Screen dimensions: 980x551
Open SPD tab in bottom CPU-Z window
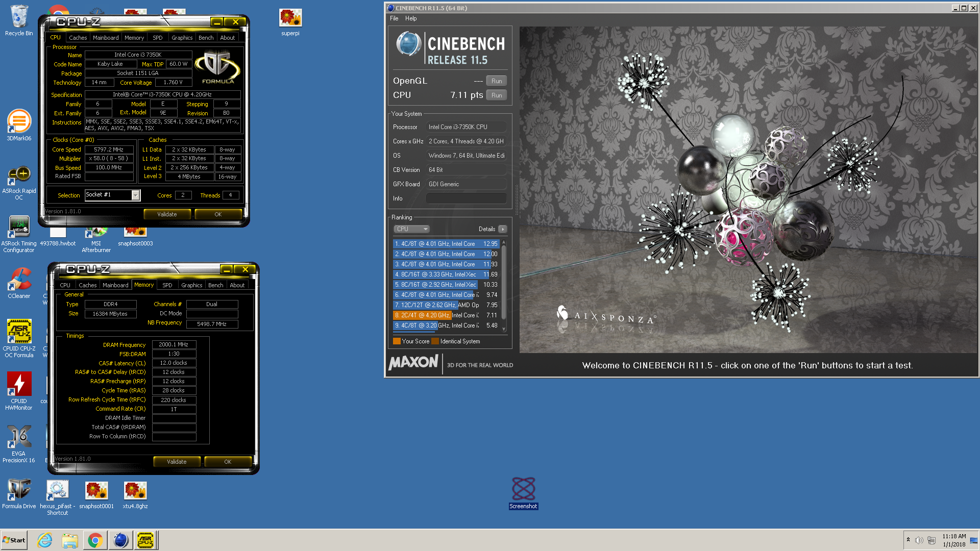[167, 285]
